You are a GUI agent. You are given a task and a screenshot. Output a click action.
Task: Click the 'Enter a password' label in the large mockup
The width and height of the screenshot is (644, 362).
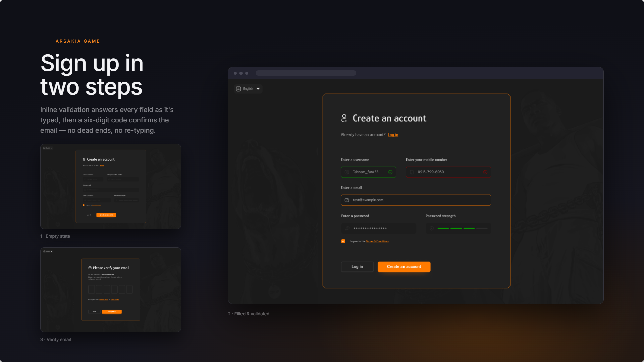(355, 216)
